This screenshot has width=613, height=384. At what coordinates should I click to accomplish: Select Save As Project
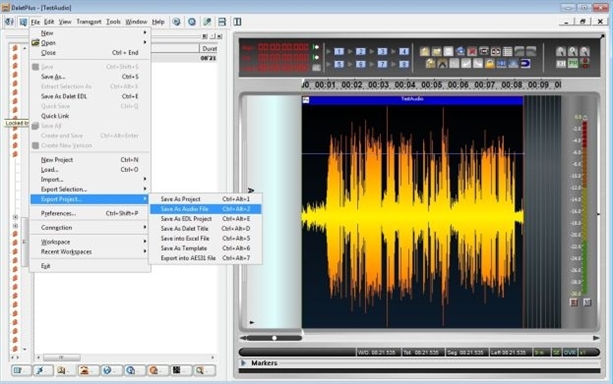click(x=206, y=199)
